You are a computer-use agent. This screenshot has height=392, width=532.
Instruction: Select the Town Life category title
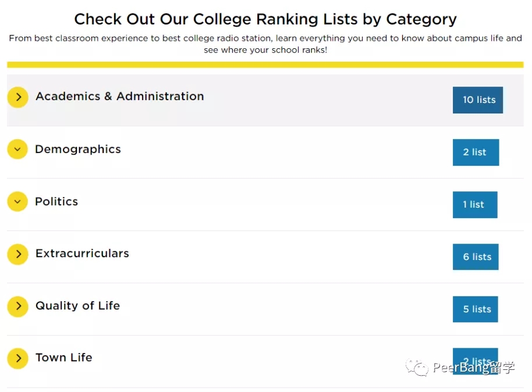click(64, 358)
